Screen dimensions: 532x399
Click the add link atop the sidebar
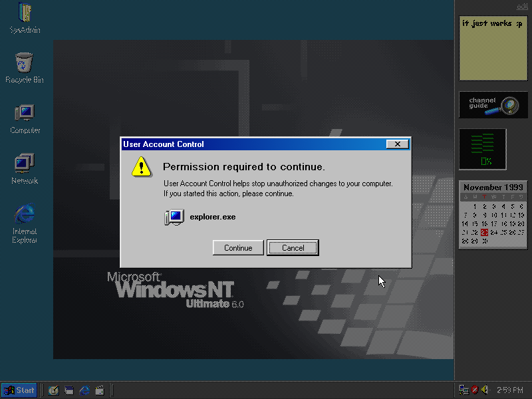coord(522,7)
